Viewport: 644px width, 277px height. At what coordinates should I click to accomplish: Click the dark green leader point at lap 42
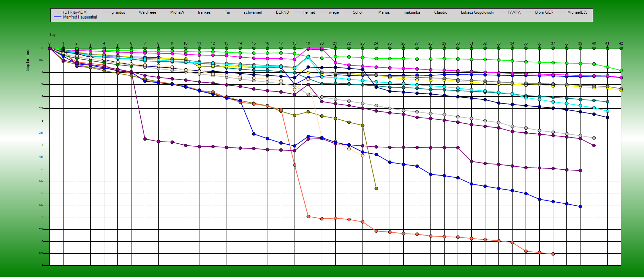[x=621, y=48]
